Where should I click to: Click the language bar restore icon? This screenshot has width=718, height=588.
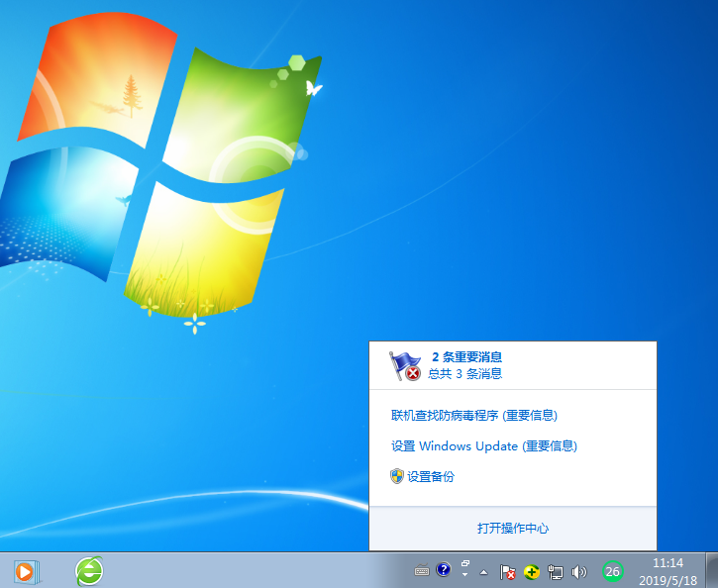(465, 564)
